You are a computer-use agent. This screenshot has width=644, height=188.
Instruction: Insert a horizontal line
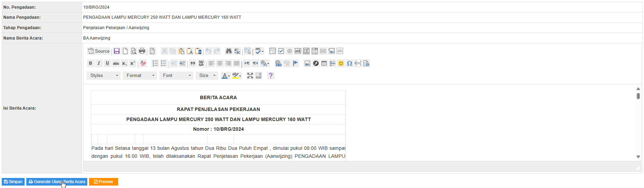333,63
